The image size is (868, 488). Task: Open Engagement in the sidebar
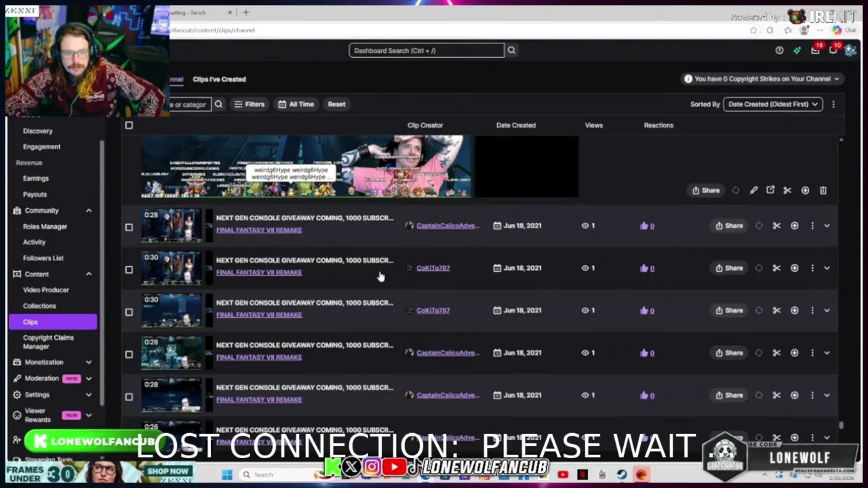(41, 146)
